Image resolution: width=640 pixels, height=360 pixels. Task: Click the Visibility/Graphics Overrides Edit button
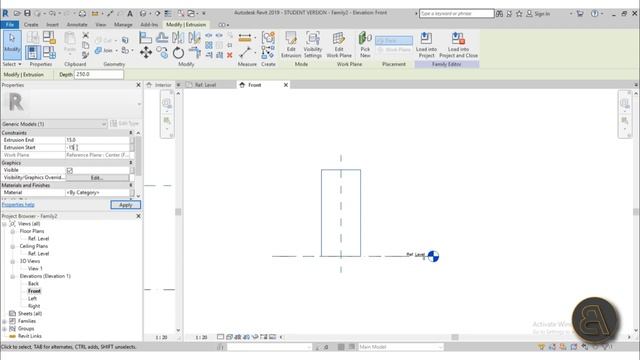tap(97, 178)
